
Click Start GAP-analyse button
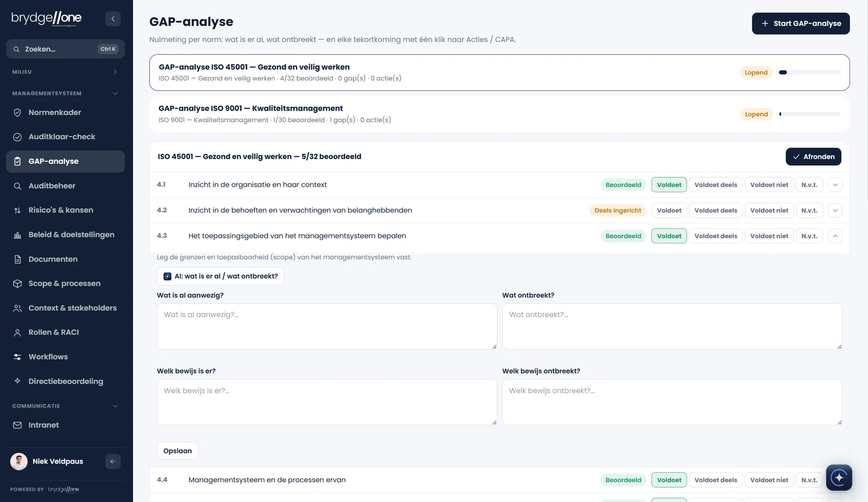tap(801, 24)
